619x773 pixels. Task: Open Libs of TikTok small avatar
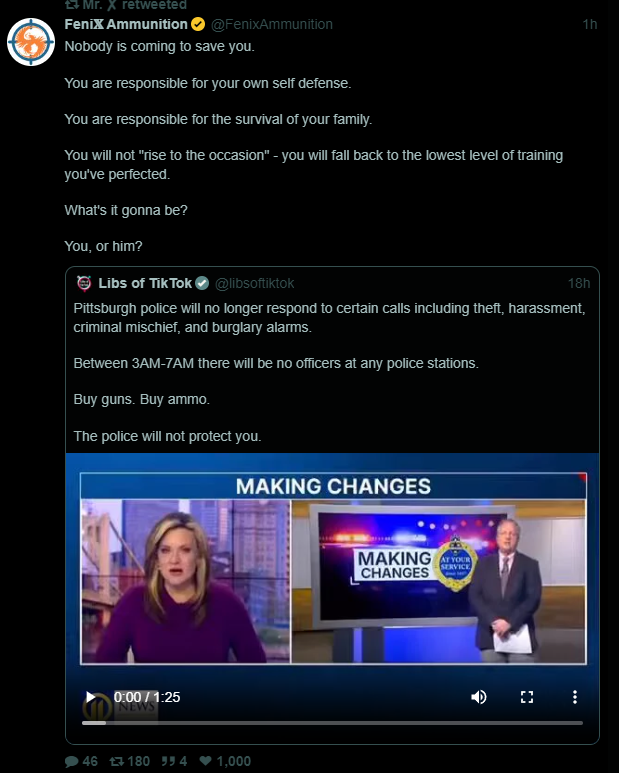tap(84, 283)
